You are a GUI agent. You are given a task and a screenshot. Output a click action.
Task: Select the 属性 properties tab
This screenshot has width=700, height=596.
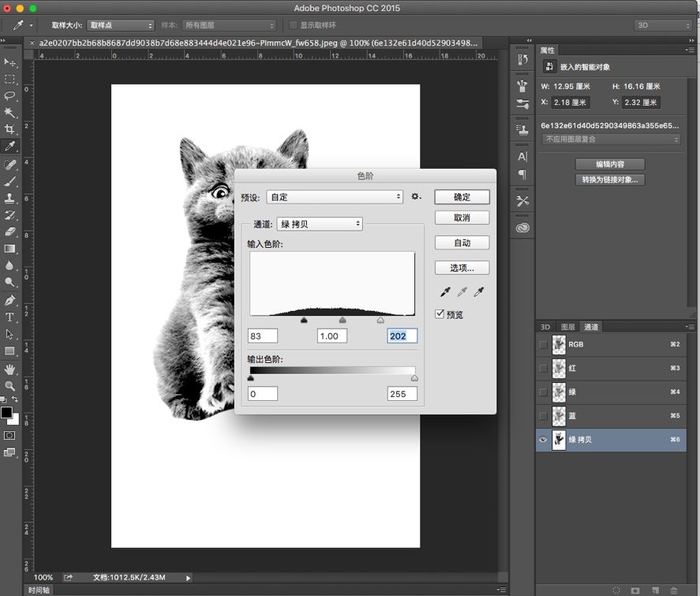[548, 51]
